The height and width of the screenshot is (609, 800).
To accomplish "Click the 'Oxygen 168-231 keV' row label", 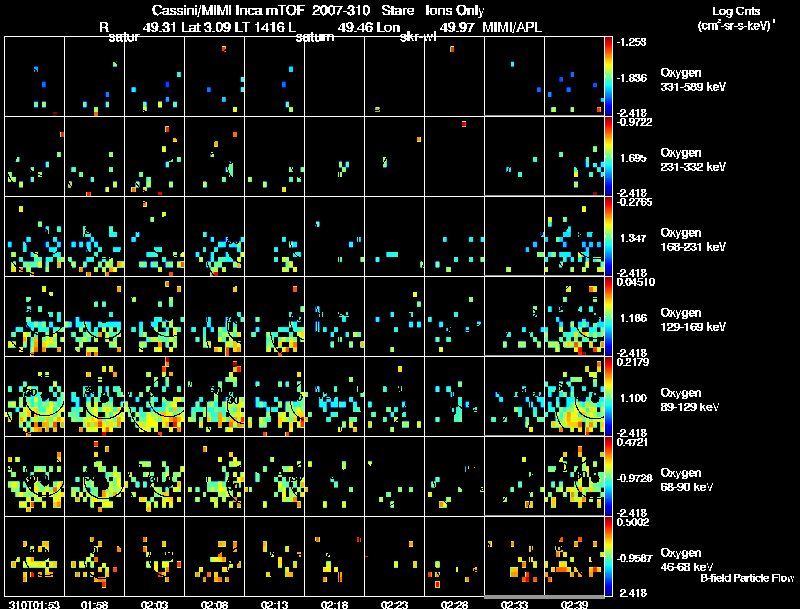I will pos(693,240).
